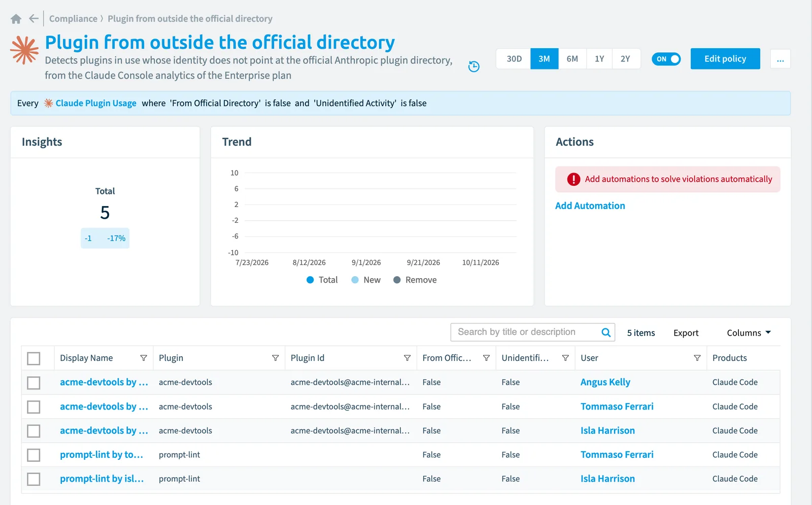Open the prompt-lint by isl… entry
The image size is (812, 505).
[102, 479]
